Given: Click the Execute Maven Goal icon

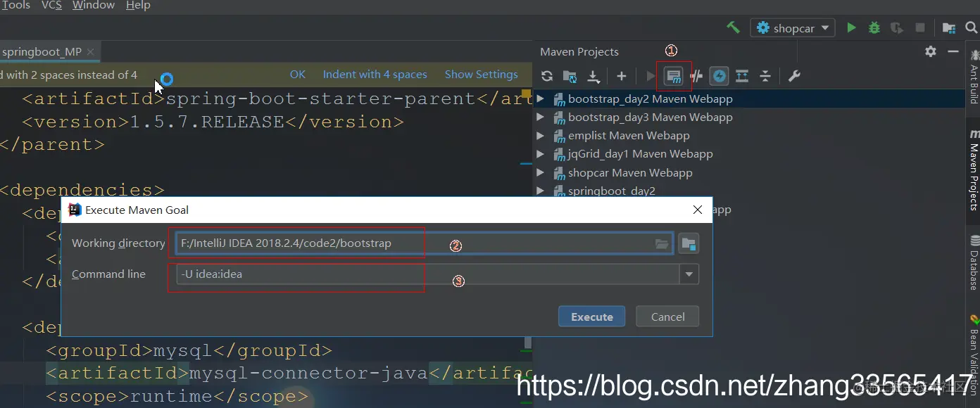Looking at the screenshot, I should click(x=674, y=76).
